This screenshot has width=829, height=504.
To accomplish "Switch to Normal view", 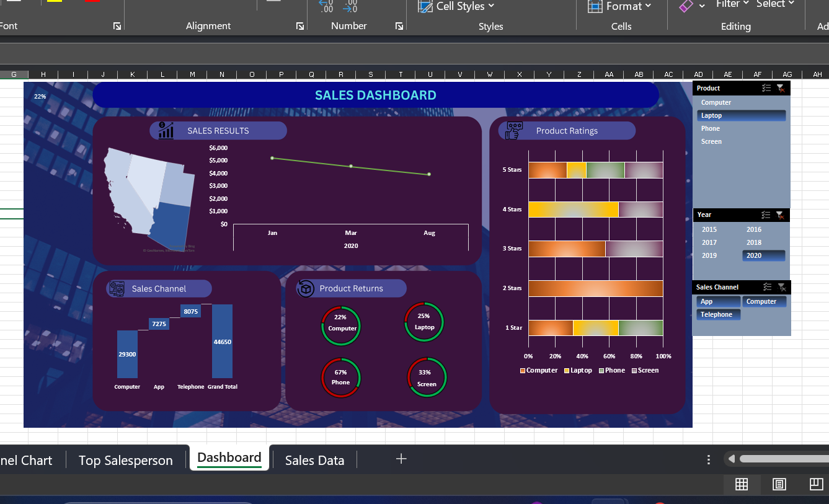I will click(742, 485).
